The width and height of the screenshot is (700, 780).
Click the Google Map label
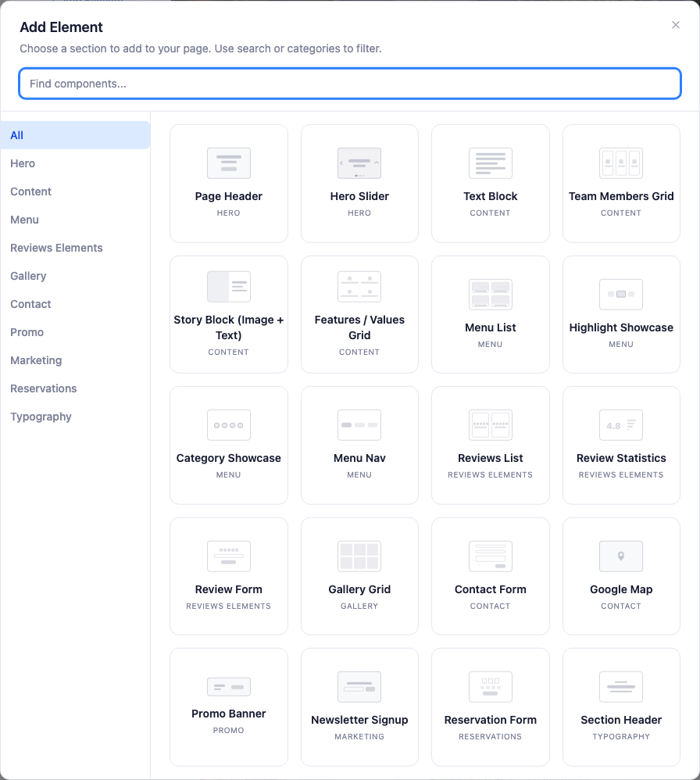pos(621,589)
